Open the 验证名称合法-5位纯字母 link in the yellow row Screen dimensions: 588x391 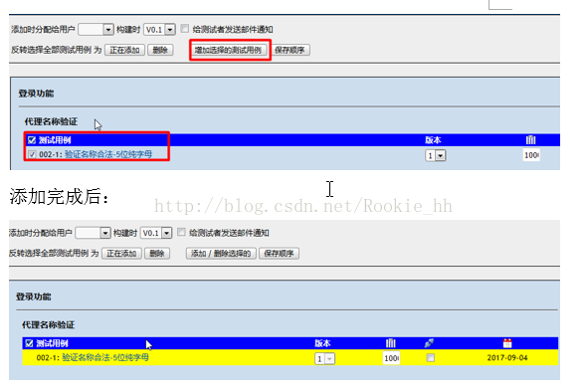pos(105,357)
